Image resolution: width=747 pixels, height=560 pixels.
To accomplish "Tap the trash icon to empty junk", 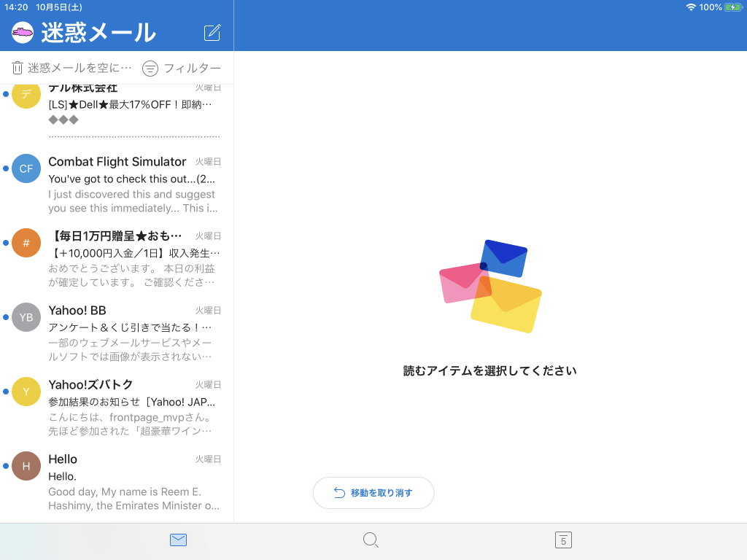I will (18, 68).
